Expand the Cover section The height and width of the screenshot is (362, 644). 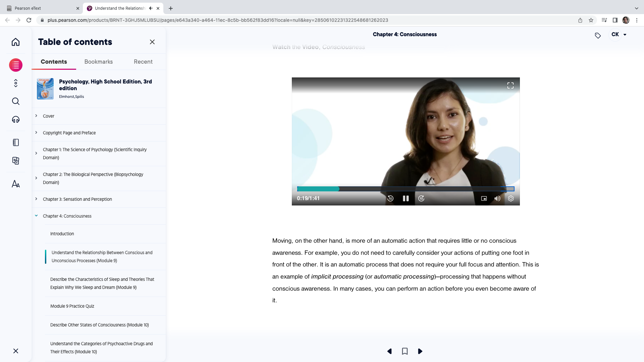(x=36, y=116)
